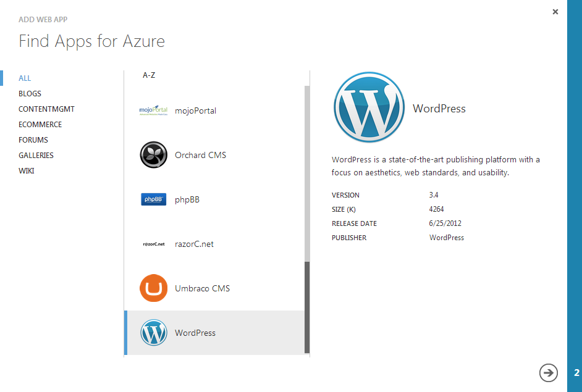Image resolution: width=582 pixels, height=392 pixels.
Task: Click the WordPress icon in the list
Action: (x=153, y=333)
